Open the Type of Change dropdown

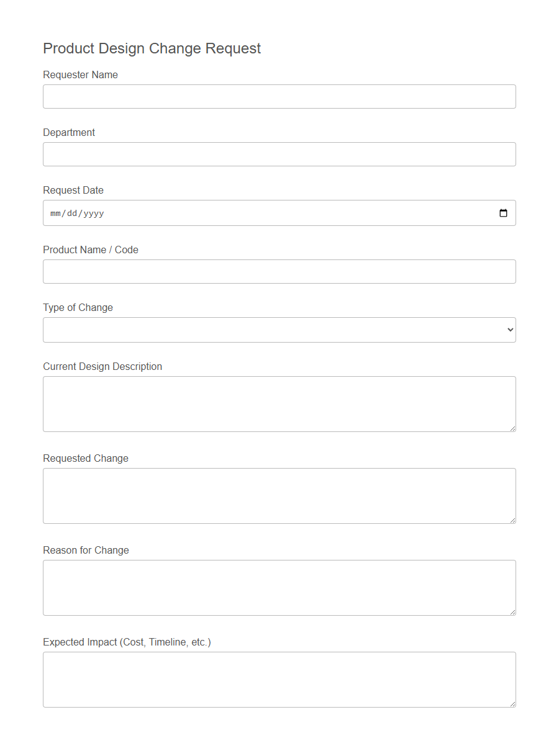point(279,330)
